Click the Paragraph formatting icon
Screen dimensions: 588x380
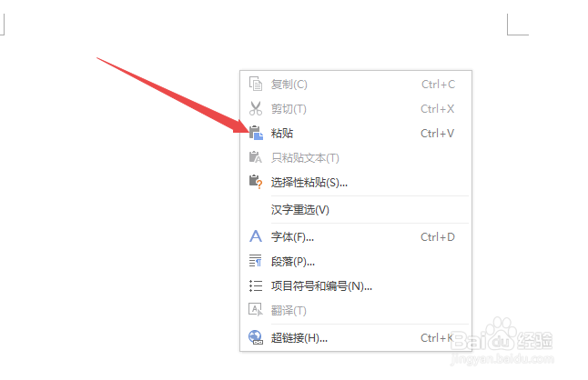(256, 261)
